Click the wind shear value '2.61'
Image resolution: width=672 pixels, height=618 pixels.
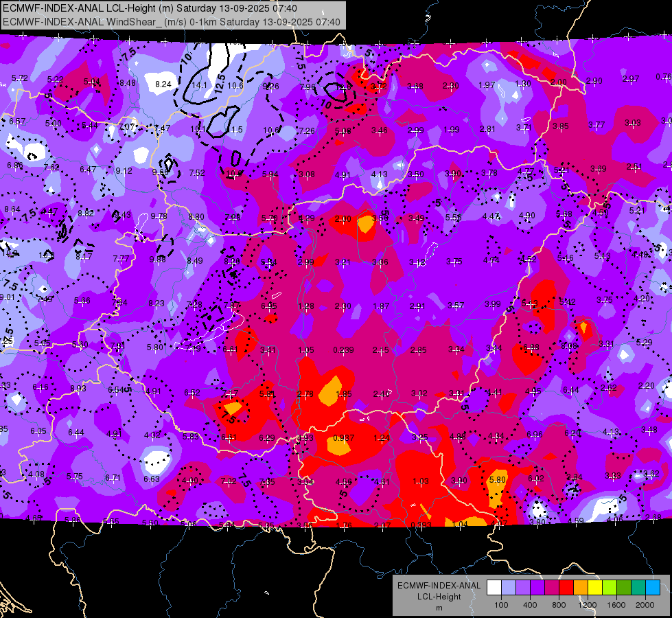click(634, 167)
